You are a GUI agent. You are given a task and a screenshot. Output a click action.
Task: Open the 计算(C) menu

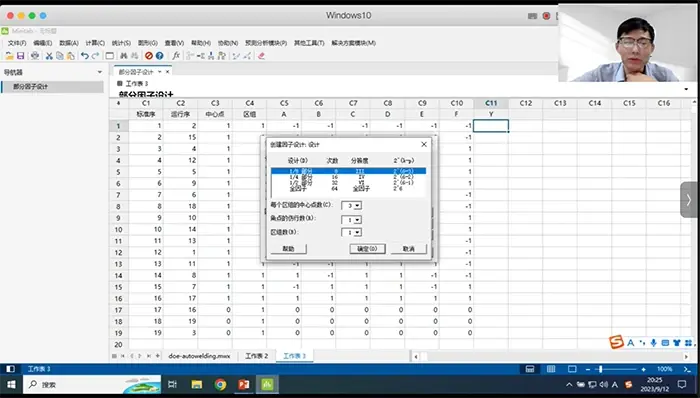95,43
